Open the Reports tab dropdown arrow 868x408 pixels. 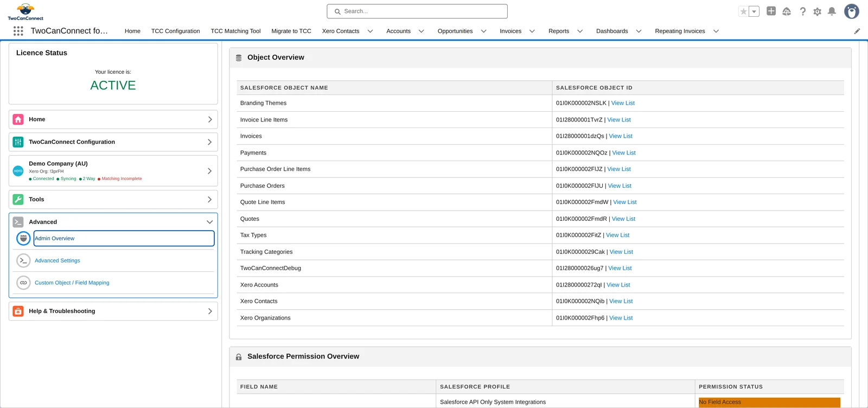580,31
